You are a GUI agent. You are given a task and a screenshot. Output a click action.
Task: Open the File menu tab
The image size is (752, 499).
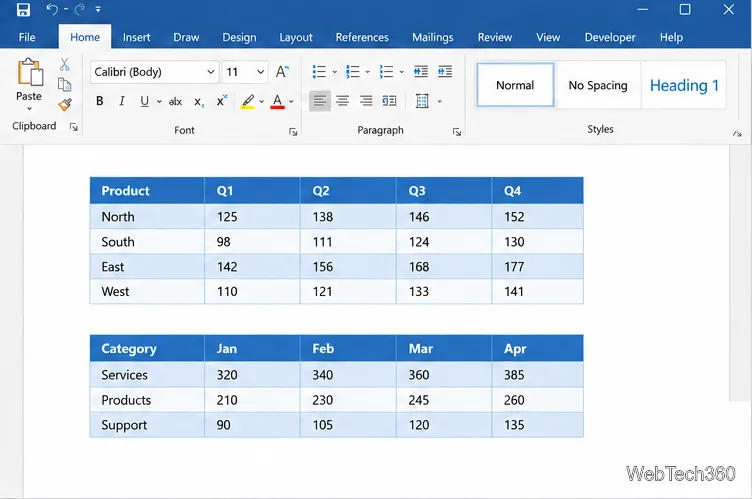(x=27, y=37)
